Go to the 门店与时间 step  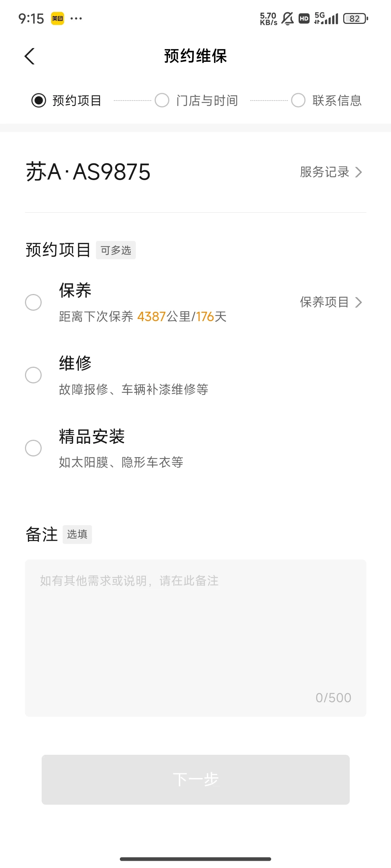[x=162, y=101]
